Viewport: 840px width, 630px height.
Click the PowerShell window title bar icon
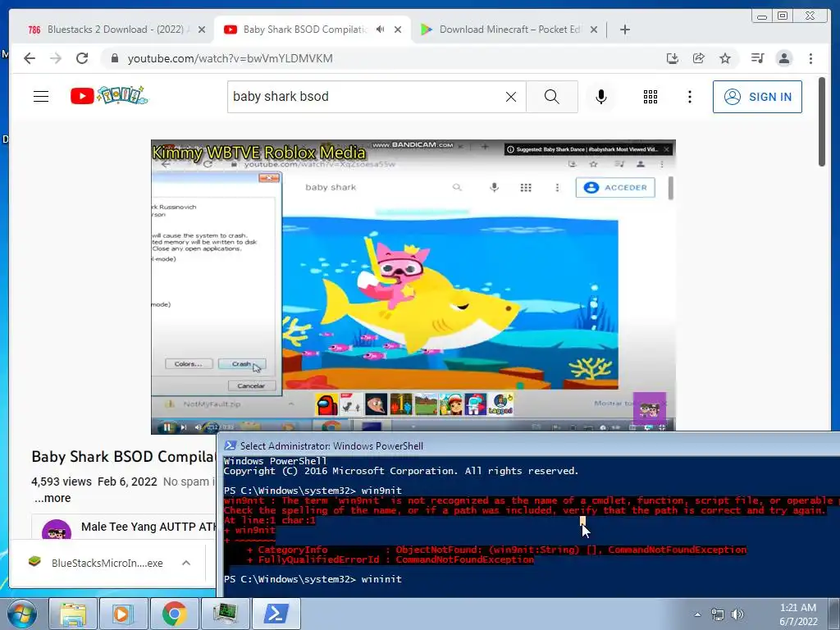(x=231, y=445)
